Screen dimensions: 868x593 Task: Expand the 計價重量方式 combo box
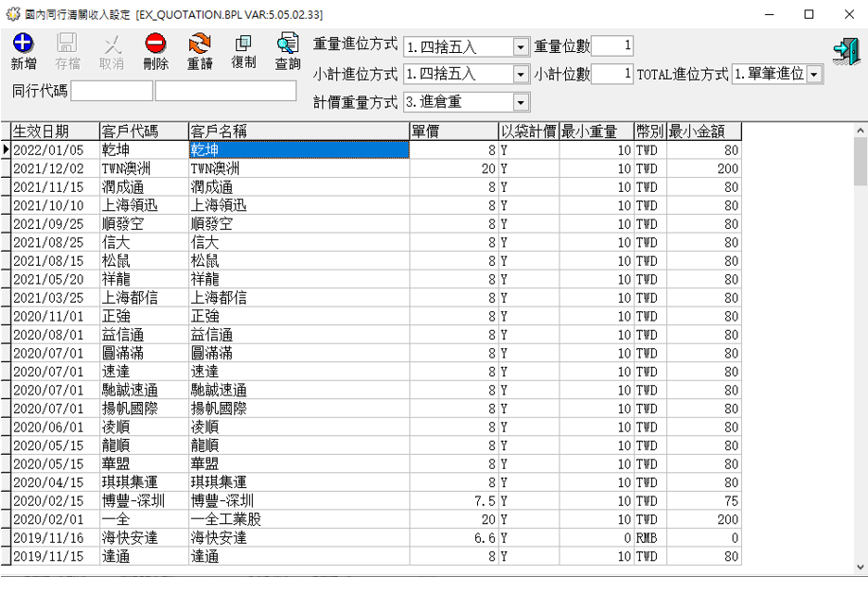[x=521, y=102]
